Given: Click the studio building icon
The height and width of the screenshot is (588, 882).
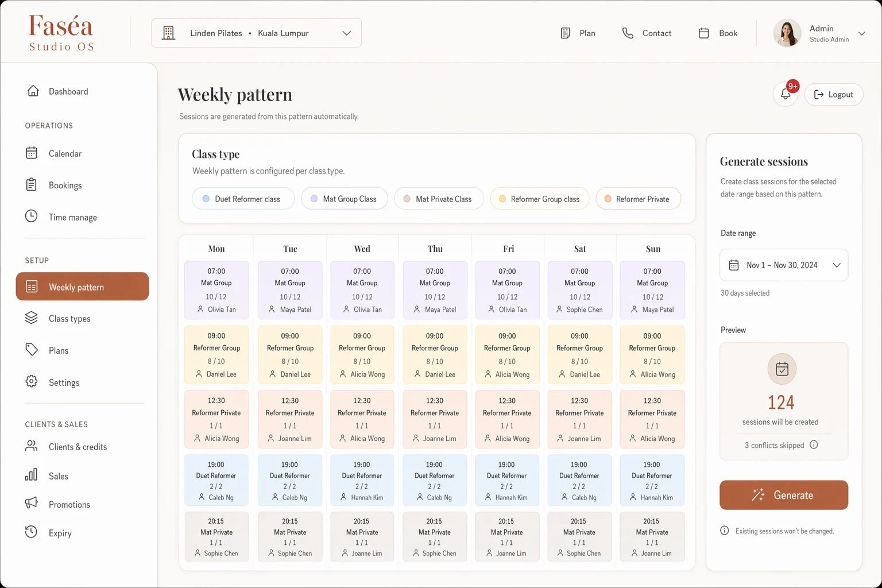Looking at the screenshot, I should (168, 33).
